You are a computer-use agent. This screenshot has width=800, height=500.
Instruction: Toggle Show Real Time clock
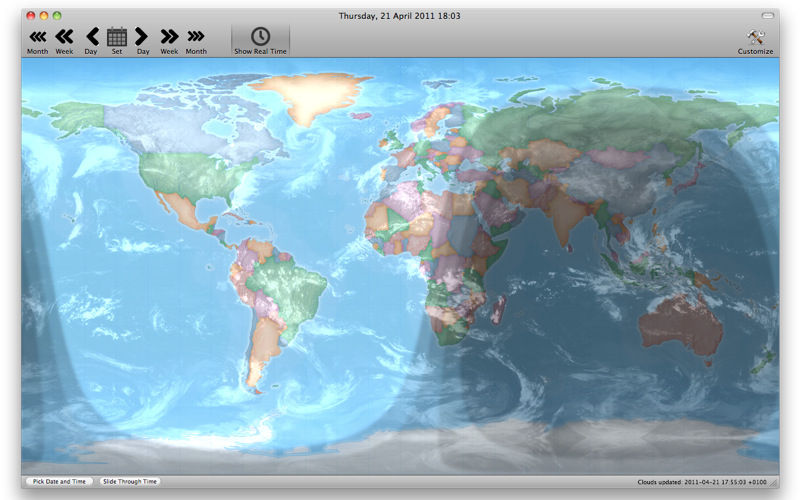point(260,38)
